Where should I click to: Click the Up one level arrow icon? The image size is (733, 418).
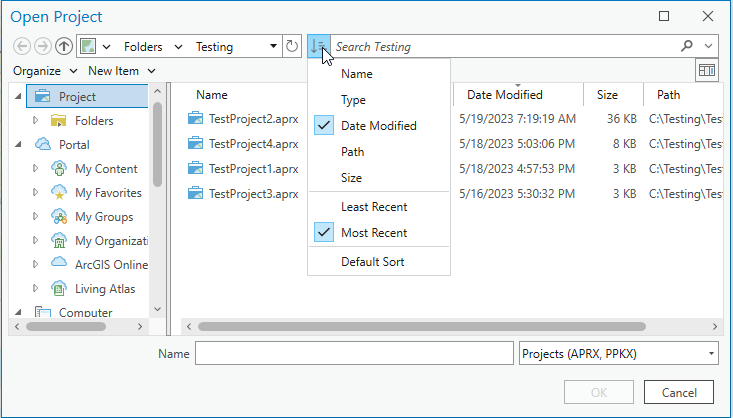(64, 47)
